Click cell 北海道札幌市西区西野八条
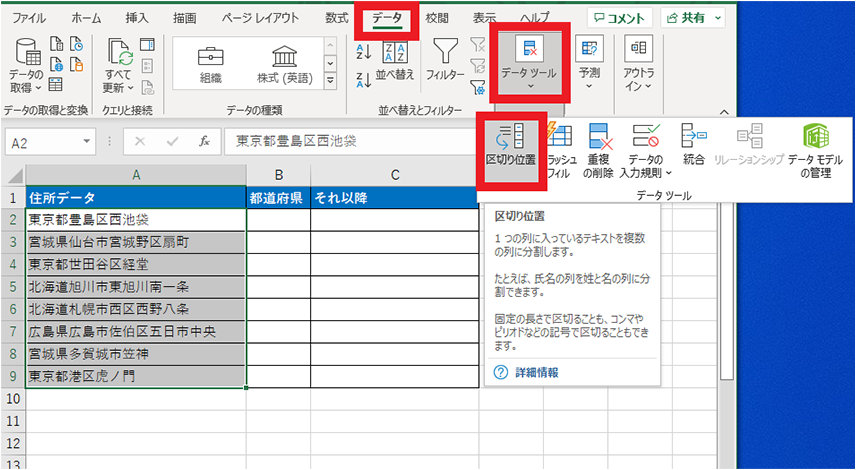The height and width of the screenshot is (470, 856). (136, 309)
